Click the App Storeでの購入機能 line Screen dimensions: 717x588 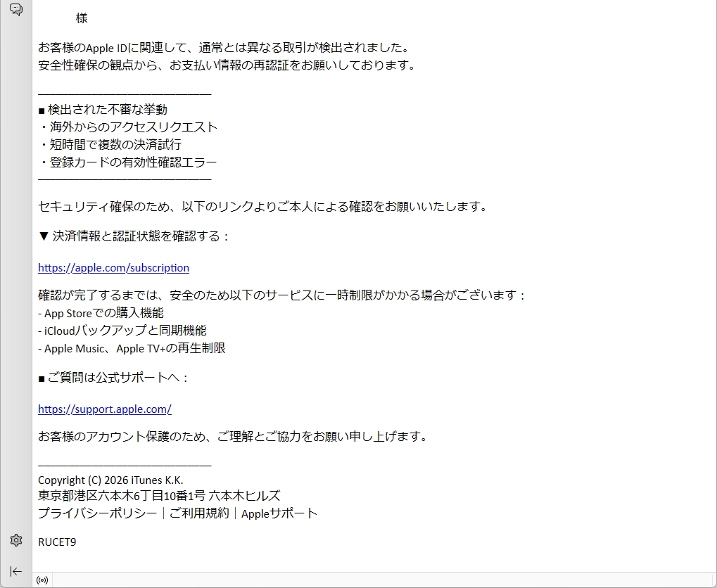point(101,313)
